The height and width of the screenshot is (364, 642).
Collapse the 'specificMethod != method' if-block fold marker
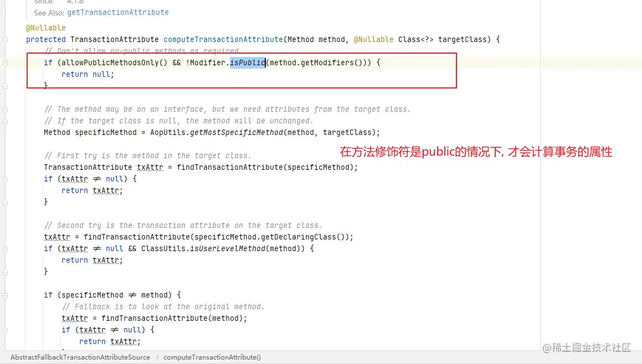(x=6, y=295)
